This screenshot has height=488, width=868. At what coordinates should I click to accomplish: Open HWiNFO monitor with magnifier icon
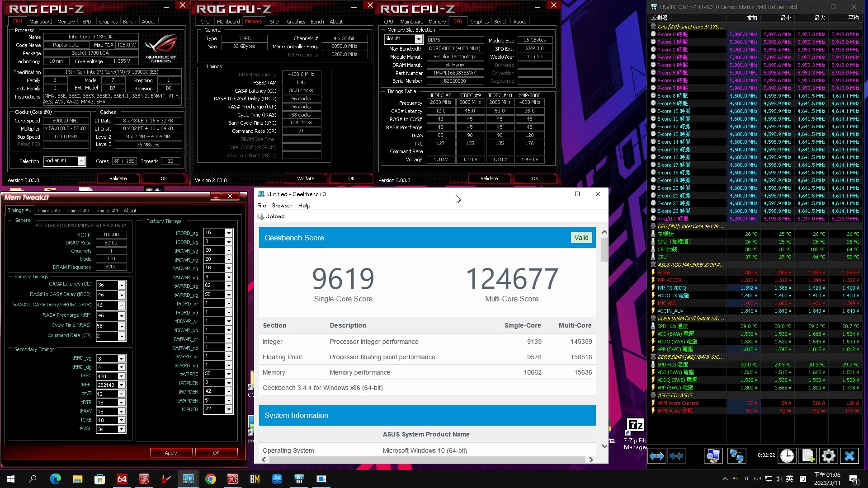[713, 456]
